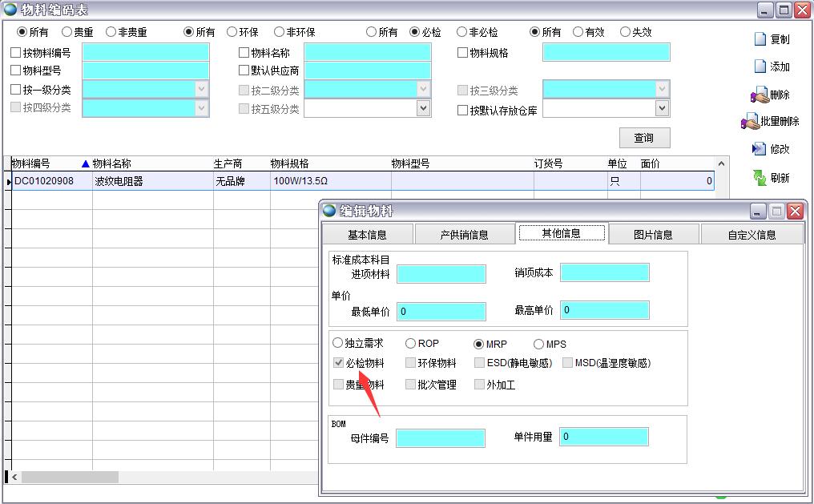Switch to the 基本信息 tab
Image resolution: width=814 pixels, height=504 pixels.
pyautogui.click(x=367, y=235)
